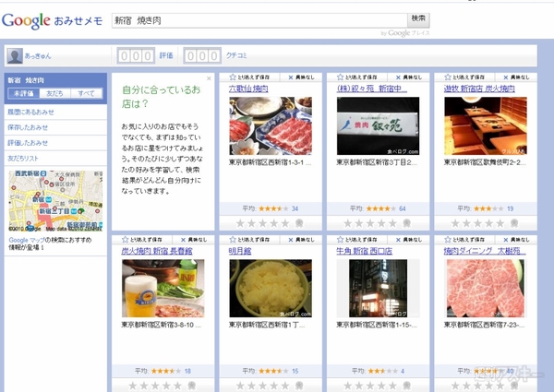Click the 太樹苑 marbled beef photo
554x392 pixels.
[x=486, y=289]
